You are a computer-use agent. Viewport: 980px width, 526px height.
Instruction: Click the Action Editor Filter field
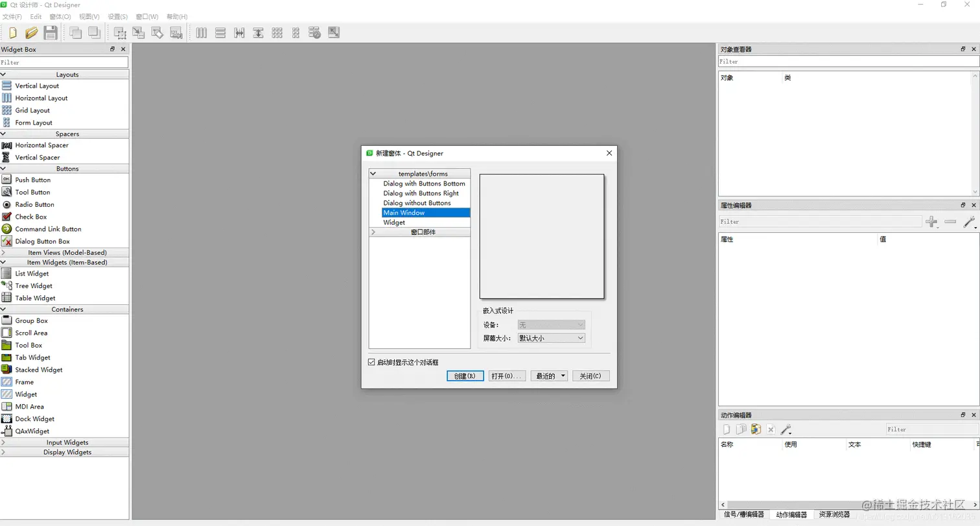[932, 429]
